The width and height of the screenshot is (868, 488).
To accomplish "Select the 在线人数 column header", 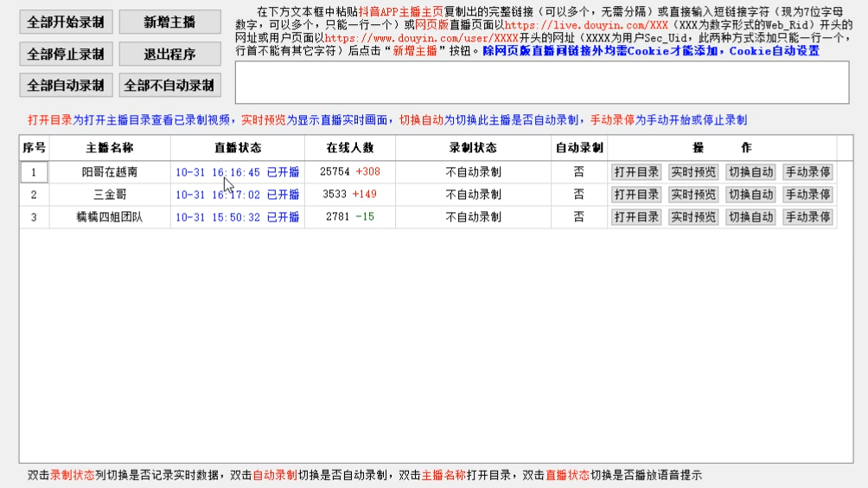I will (350, 148).
